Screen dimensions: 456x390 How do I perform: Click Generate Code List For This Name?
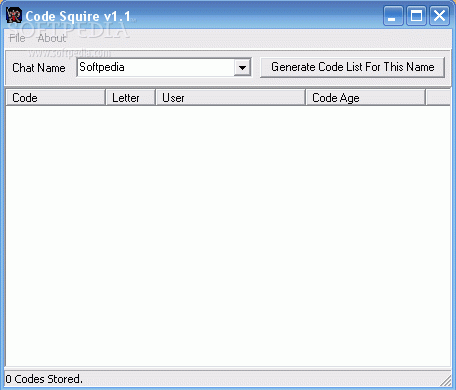(352, 68)
